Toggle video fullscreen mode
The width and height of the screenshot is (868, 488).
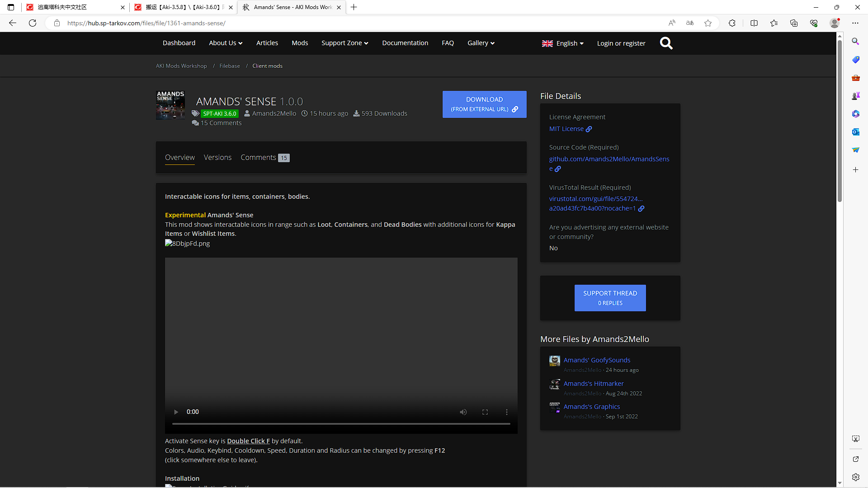pyautogui.click(x=485, y=412)
